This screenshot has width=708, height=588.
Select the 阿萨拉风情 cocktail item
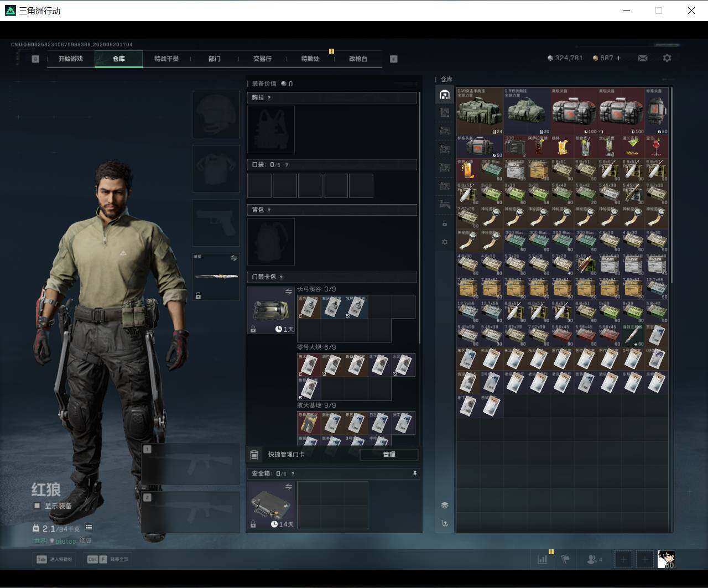point(538,147)
